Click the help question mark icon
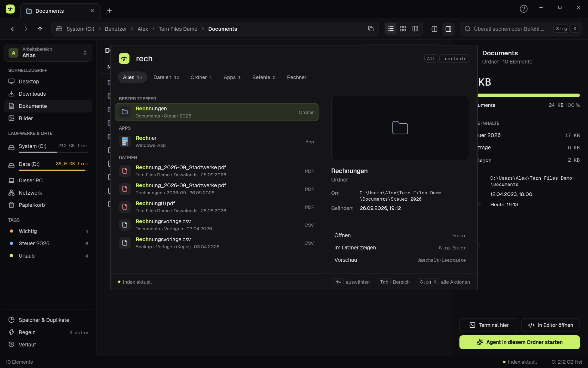This screenshot has width=588, height=368. [523, 9]
